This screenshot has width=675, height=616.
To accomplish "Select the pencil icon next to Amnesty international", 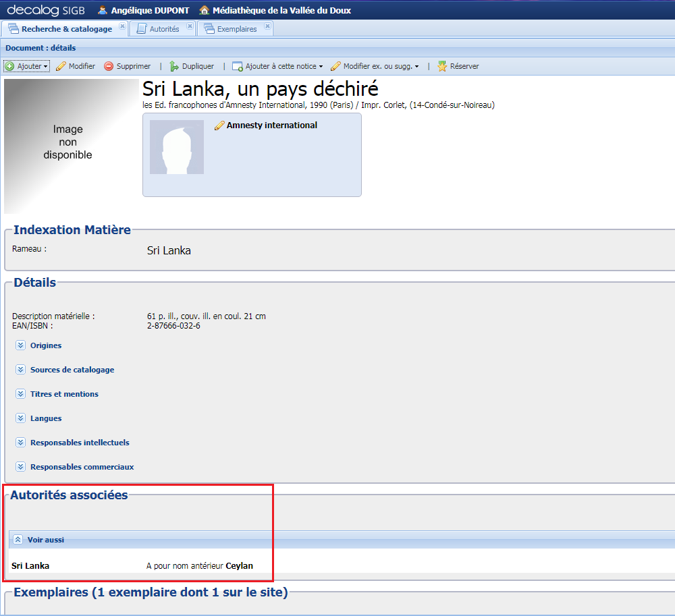I will click(219, 125).
